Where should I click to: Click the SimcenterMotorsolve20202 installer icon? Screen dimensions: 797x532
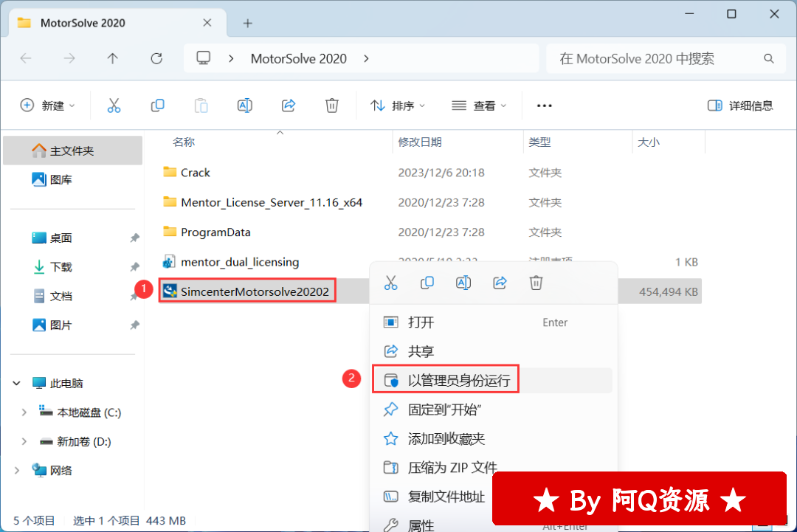point(169,291)
